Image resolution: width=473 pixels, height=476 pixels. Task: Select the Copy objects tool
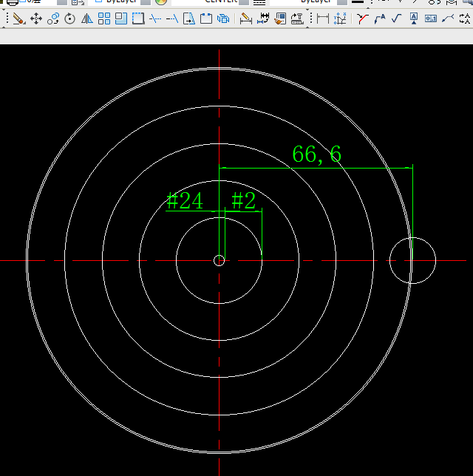[53, 18]
